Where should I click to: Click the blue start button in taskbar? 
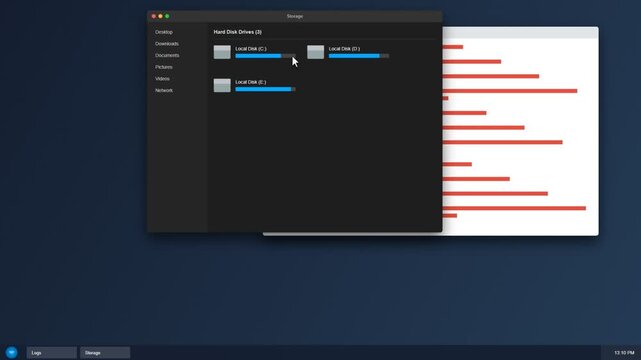tap(11, 352)
